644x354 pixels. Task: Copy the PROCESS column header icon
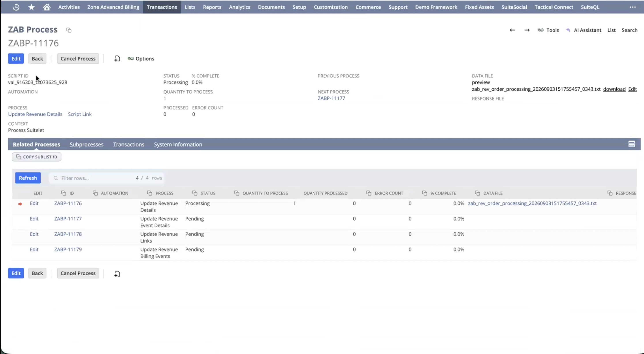pos(149,193)
